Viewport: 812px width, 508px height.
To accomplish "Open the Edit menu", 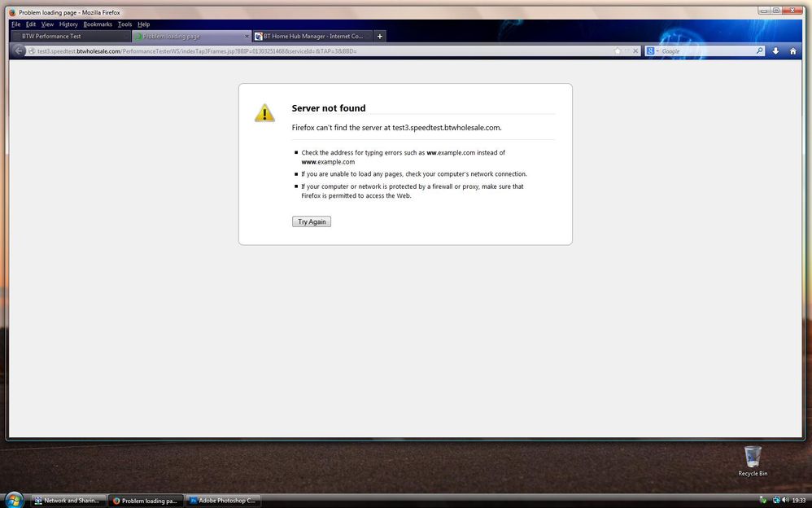I will pyautogui.click(x=31, y=24).
